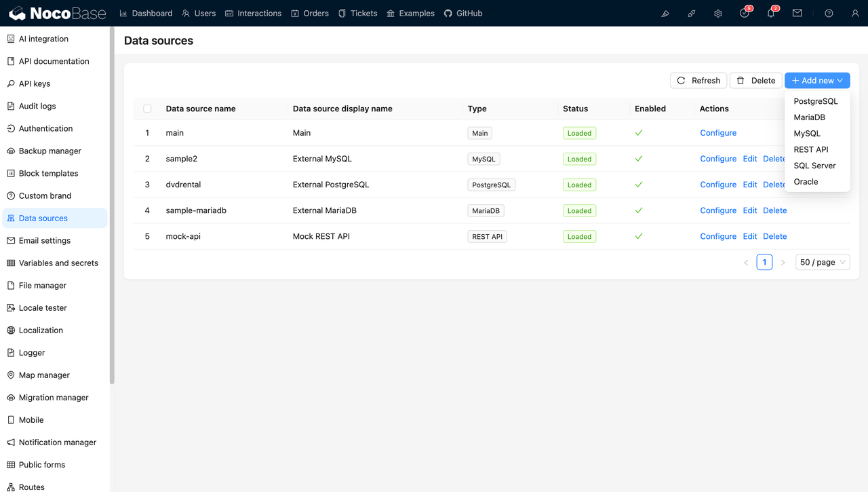The width and height of the screenshot is (868, 492).
Task: Select Oracle in the dropdown list
Action: tap(806, 182)
